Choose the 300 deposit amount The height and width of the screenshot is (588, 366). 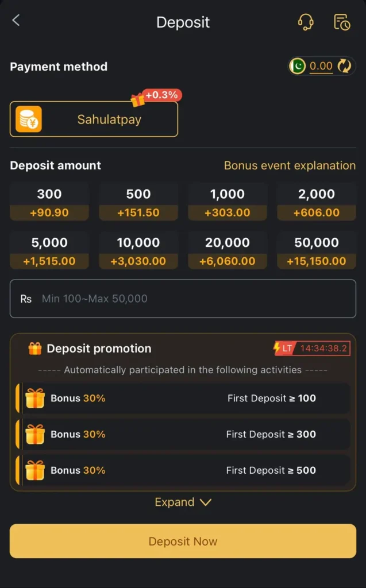49,202
